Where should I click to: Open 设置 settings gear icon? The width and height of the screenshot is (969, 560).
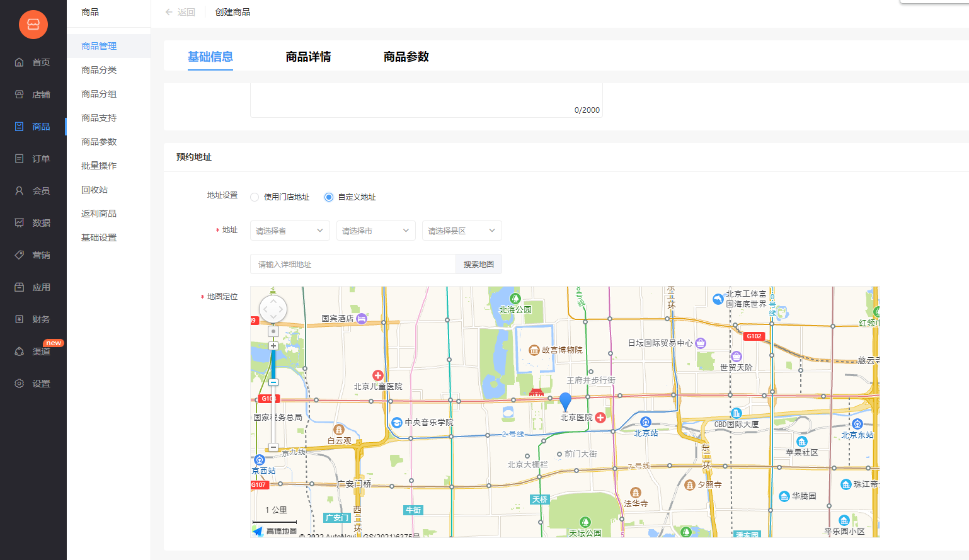click(x=20, y=384)
